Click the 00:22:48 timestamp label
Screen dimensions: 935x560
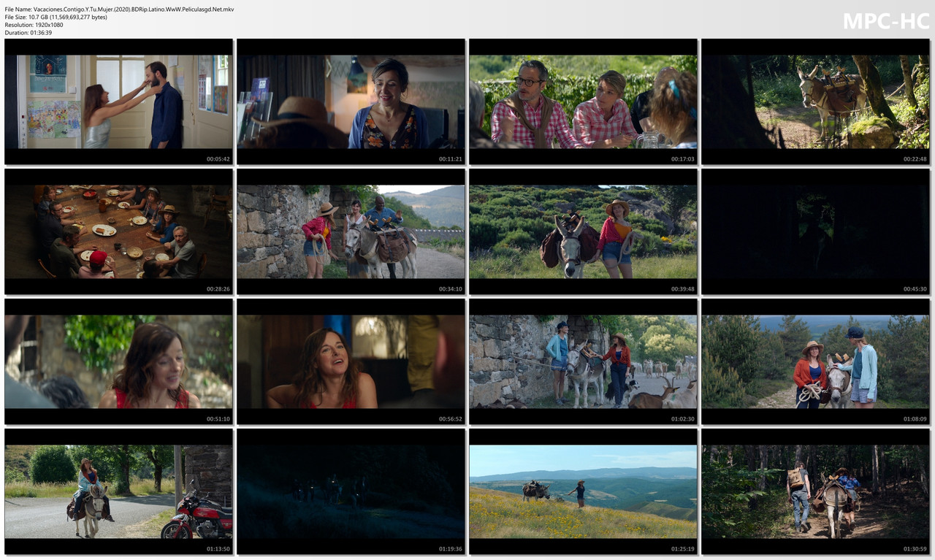pyautogui.click(x=915, y=158)
